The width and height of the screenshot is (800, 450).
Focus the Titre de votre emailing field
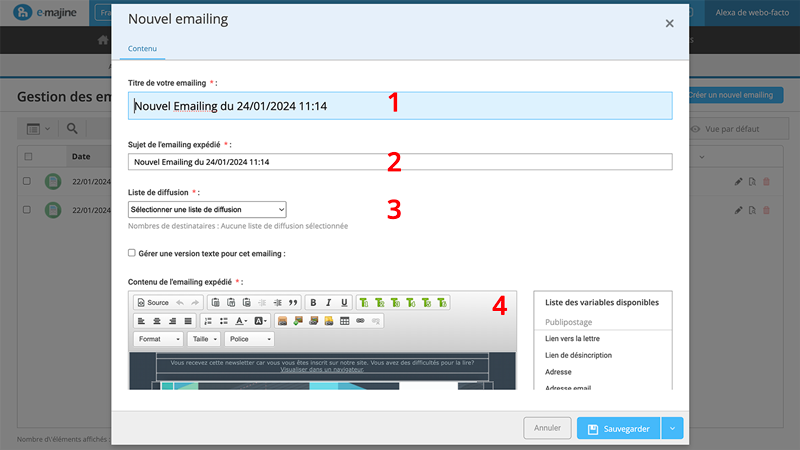[x=400, y=106]
